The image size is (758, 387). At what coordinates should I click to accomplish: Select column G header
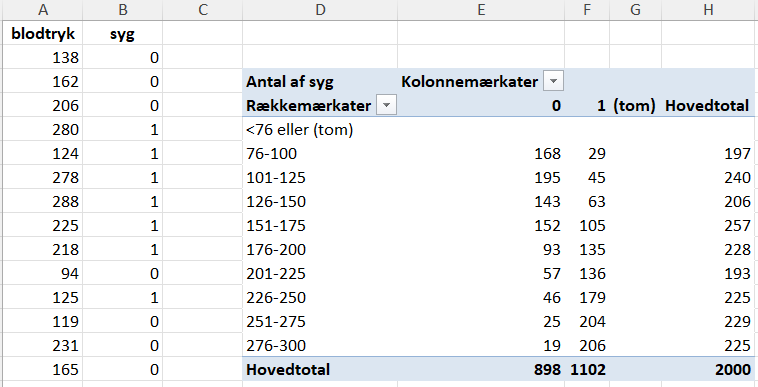pos(635,10)
